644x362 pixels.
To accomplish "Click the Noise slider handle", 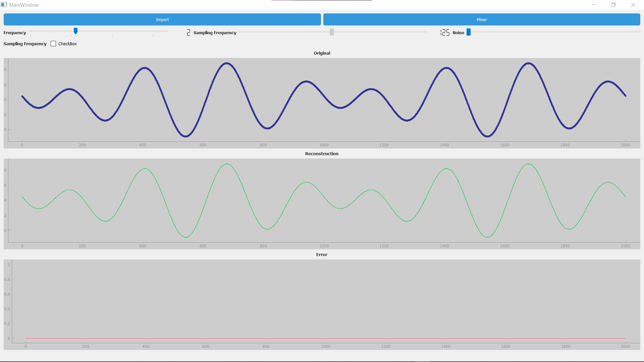I will pyautogui.click(x=469, y=32).
